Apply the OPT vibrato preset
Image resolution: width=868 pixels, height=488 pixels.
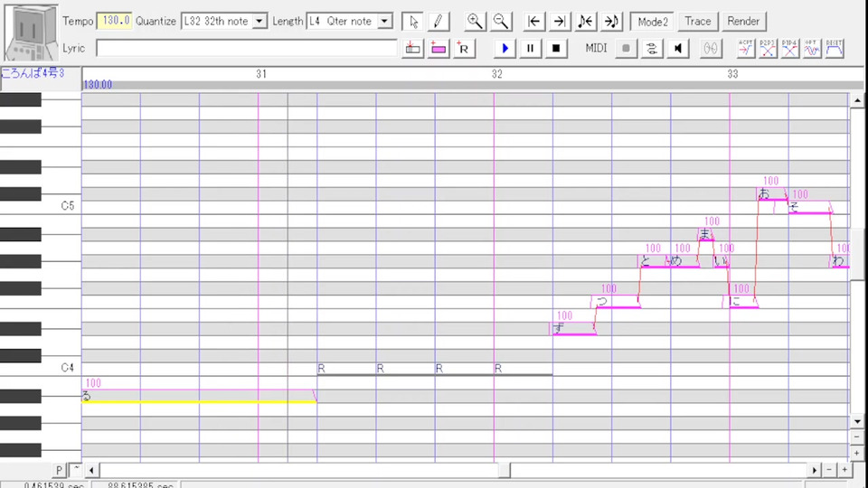812,48
